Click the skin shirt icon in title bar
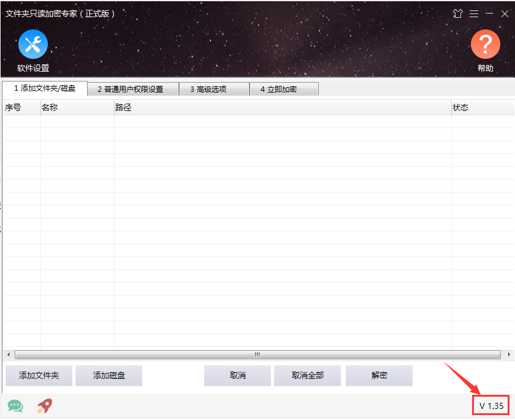Viewport: 515px width, 420px height. [x=457, y=13]
